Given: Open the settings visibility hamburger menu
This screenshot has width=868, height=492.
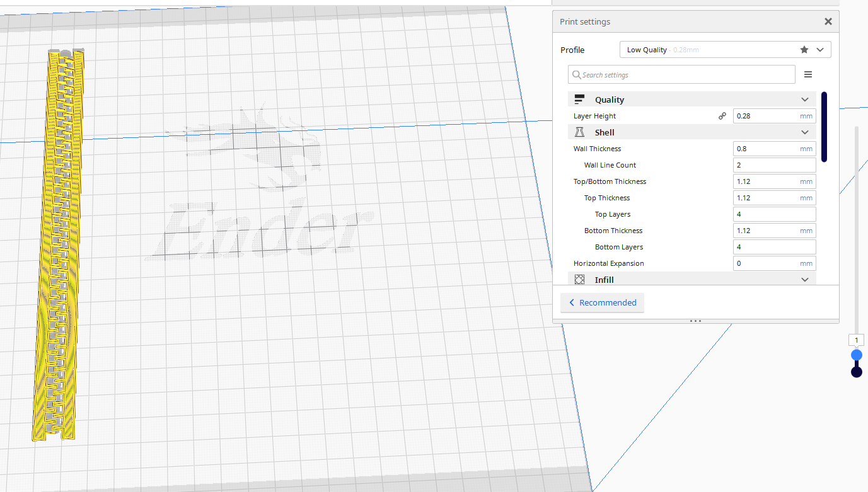Looking at the screenshot, I should 808,74.
